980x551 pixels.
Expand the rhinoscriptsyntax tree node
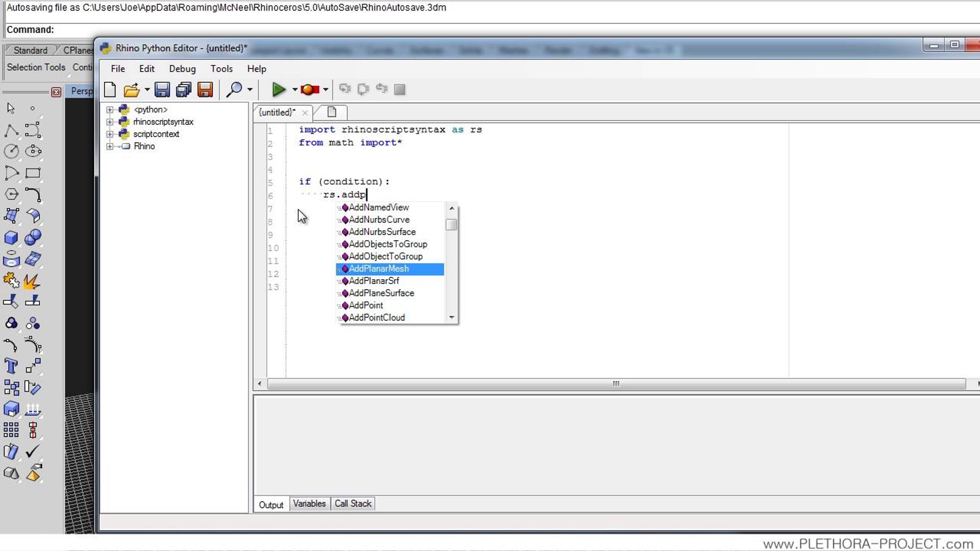pos(109,122)
